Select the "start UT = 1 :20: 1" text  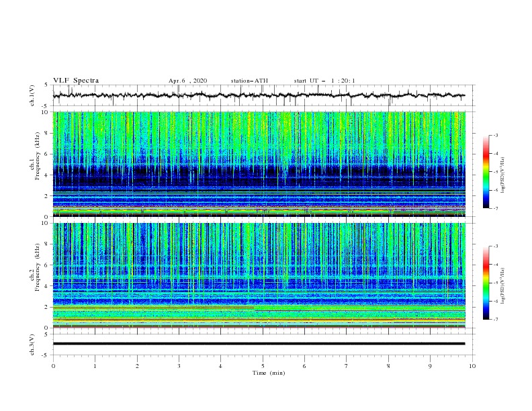(x=324, y=81)
